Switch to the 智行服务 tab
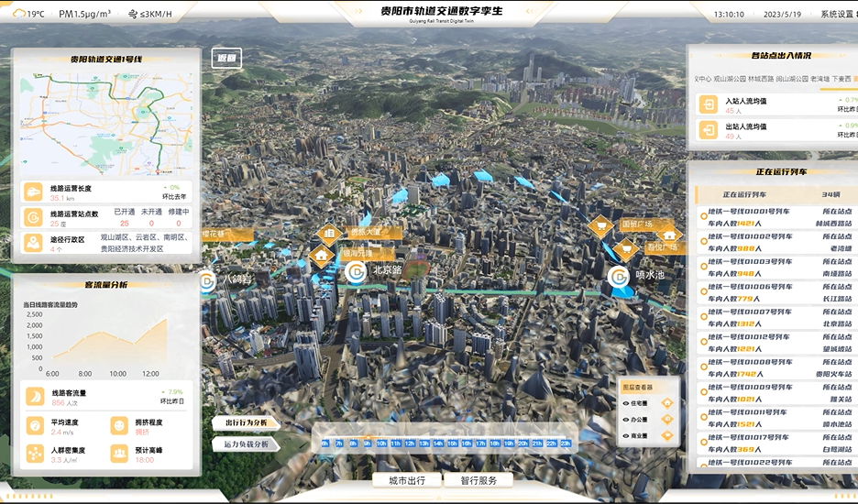The width and height of the screenshot is (858, 504). (x=478, y=480)
